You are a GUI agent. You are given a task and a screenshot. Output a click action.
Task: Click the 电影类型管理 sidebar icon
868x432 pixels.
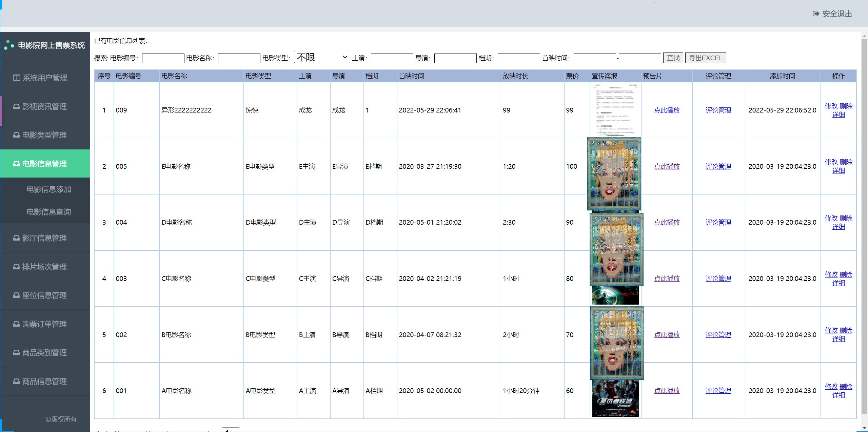click(x=16, y=135)
